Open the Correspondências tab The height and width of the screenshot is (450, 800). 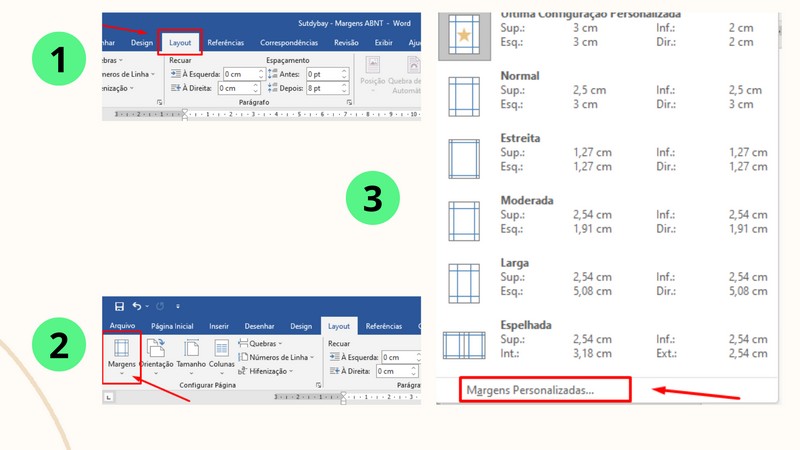289,43
